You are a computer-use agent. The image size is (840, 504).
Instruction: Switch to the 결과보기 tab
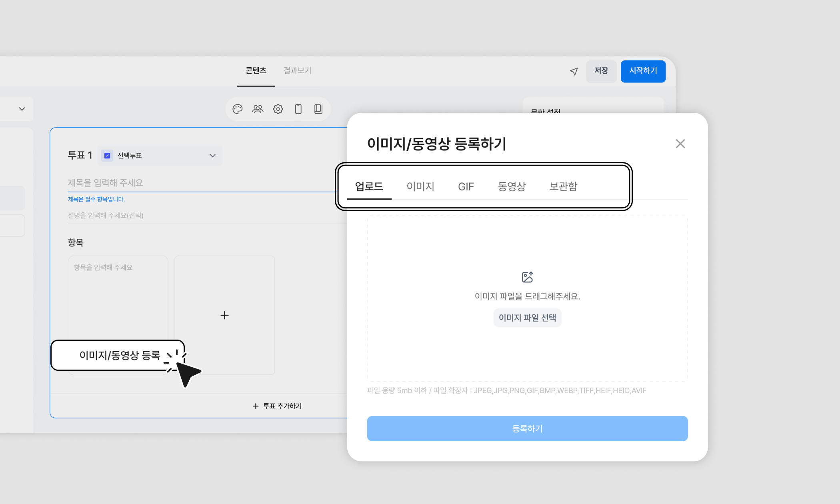coord(297,71)
